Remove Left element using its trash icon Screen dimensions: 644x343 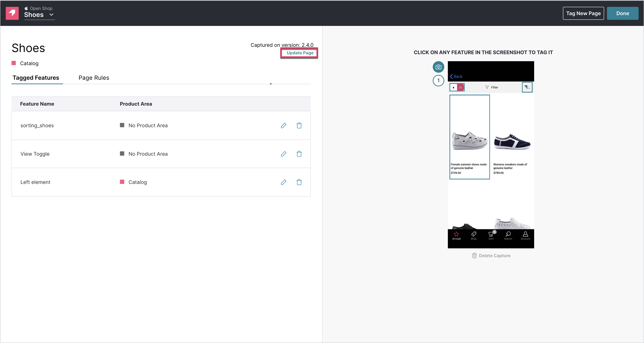point(299,182)
